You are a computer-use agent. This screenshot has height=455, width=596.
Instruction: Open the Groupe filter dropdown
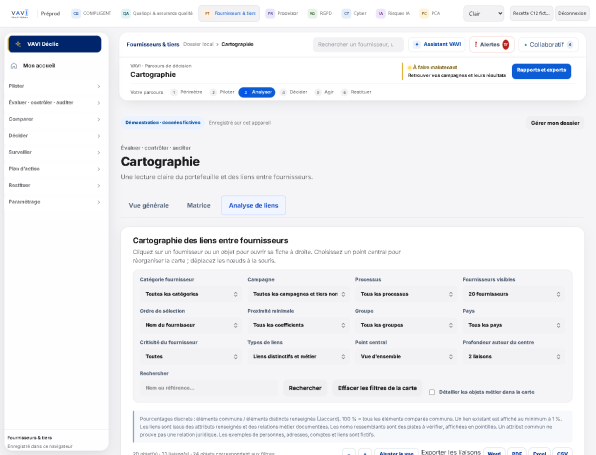point(406,325)
